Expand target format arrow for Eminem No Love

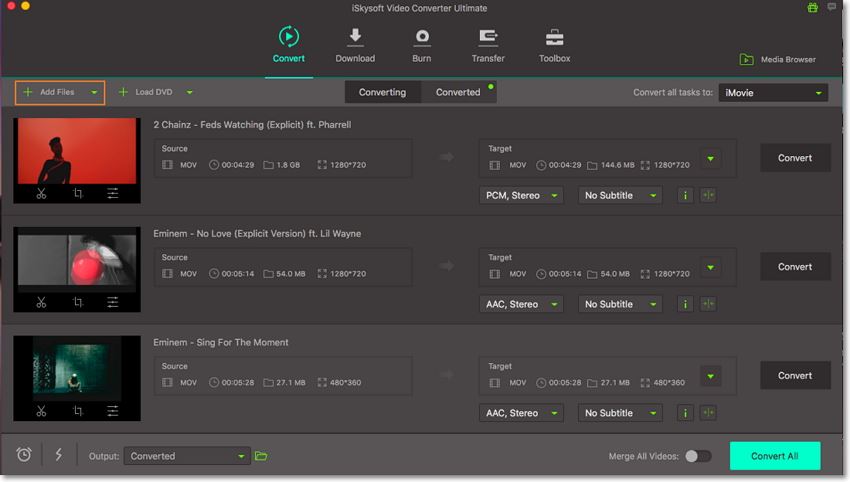pos(710,267)
